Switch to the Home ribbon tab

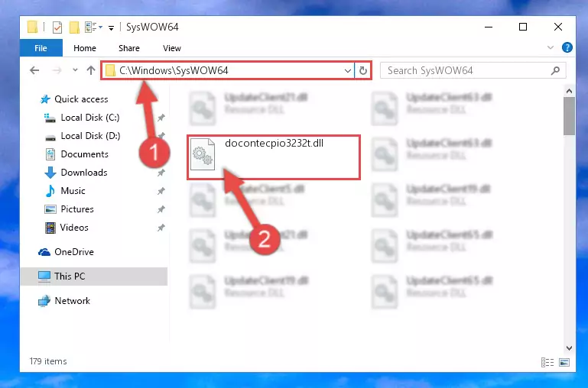[85, 48]
